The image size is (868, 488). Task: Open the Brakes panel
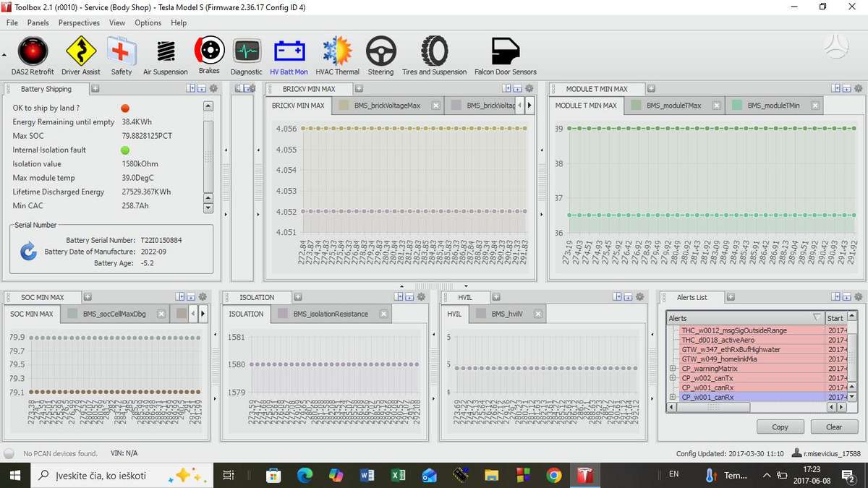[x=209, y=56]
